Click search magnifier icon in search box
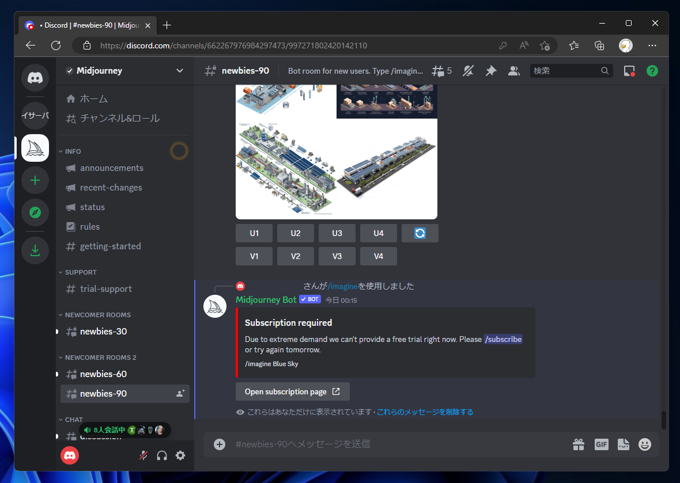 pyautogui.click(x=605, y=71)
